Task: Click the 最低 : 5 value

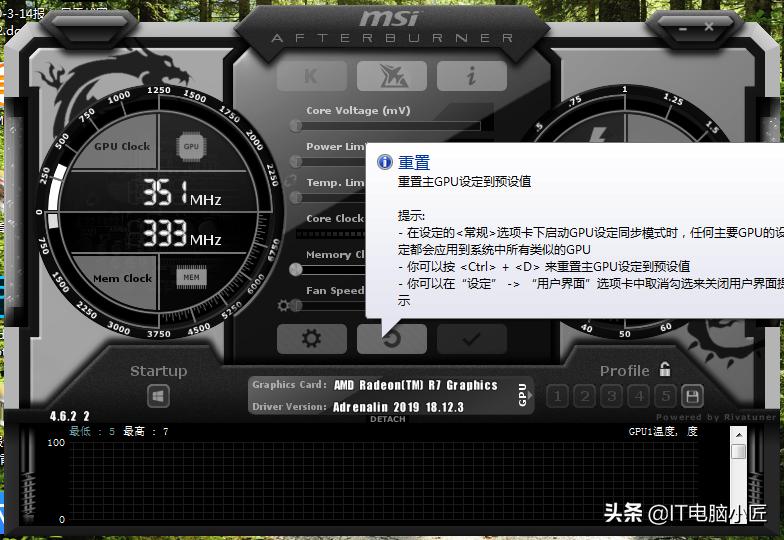Action: coord(92,431)
